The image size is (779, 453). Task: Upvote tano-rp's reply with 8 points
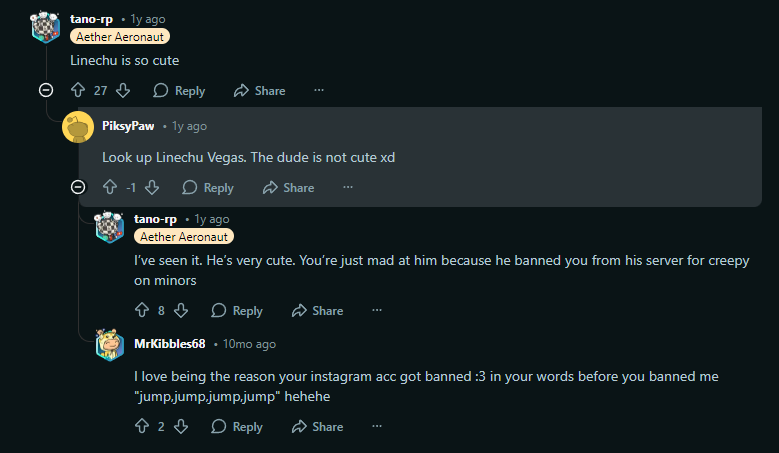[141, 311]
